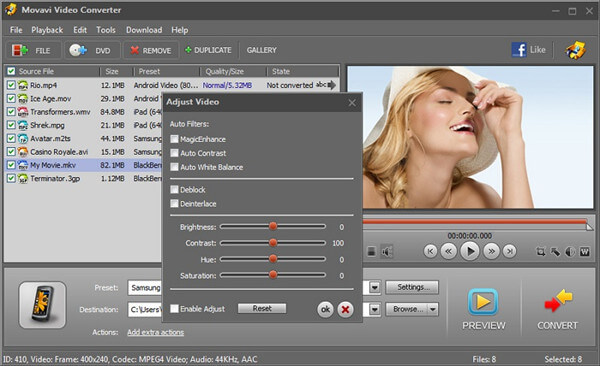
Task: Open the Download menu
Action: click(144, 30)
